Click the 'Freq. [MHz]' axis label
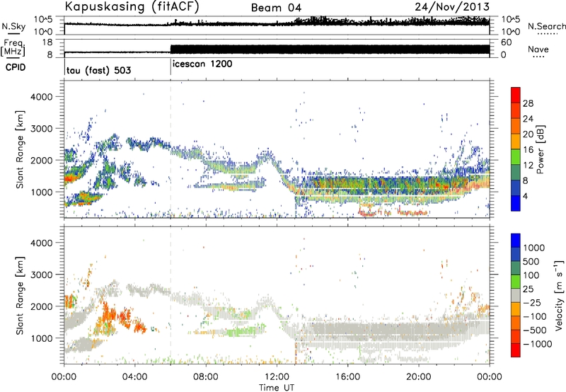This screenshot has width=566, height=392. point(13,48)
